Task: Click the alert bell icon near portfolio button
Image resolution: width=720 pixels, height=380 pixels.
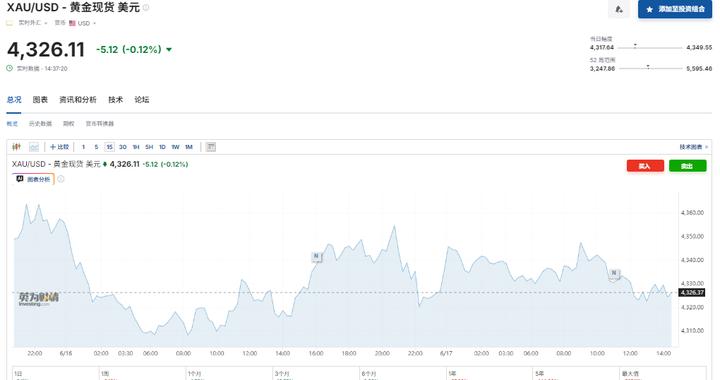Action: pyautogui.click(x=619, y=9)
